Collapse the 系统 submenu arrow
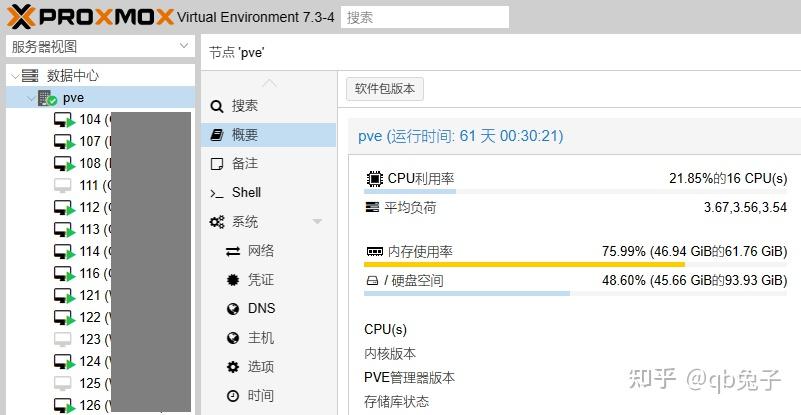Screen dimensions: 801x415 coord(317,222)
